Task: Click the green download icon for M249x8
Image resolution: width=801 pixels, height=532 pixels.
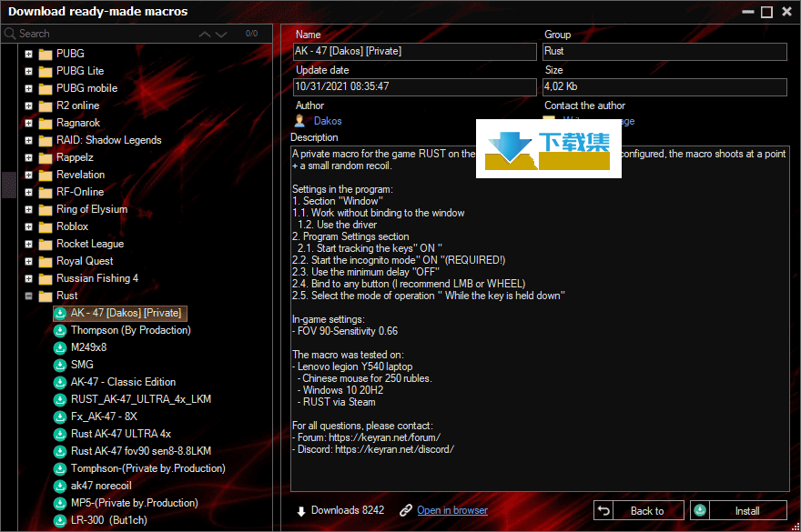Action: pos(60,347)
